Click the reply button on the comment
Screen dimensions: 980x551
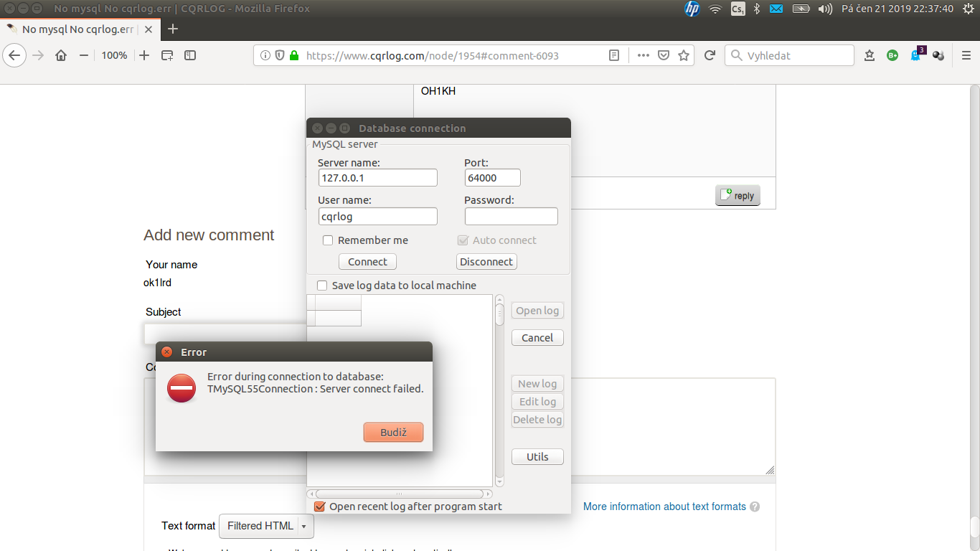[x=738, y=195]
